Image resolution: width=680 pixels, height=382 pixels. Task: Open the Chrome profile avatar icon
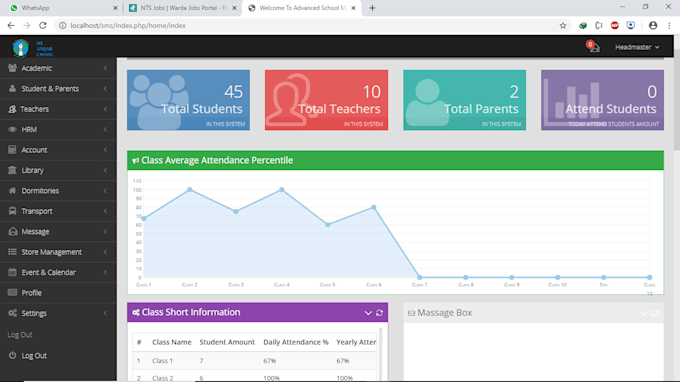653,26
